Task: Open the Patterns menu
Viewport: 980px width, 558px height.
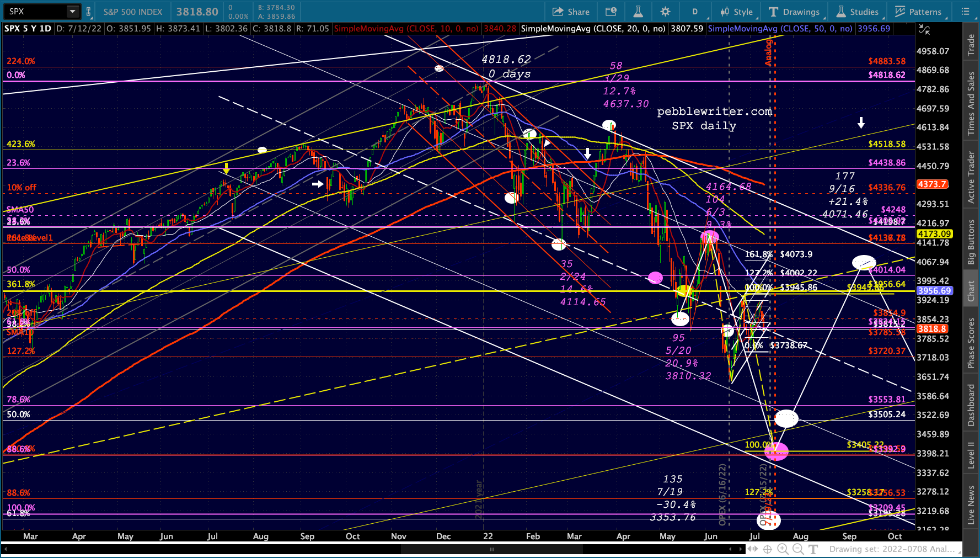Action: pyautogui.click(x=918, y=12)
